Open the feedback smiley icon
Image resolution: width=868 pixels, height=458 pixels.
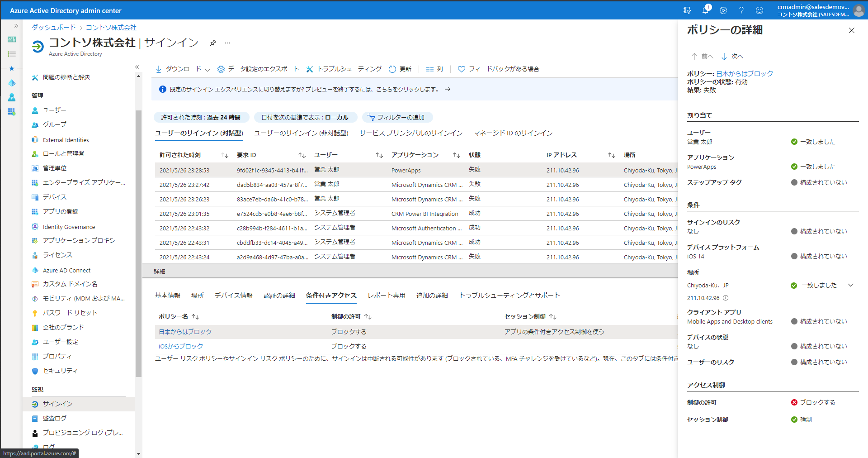coord(759,10)
